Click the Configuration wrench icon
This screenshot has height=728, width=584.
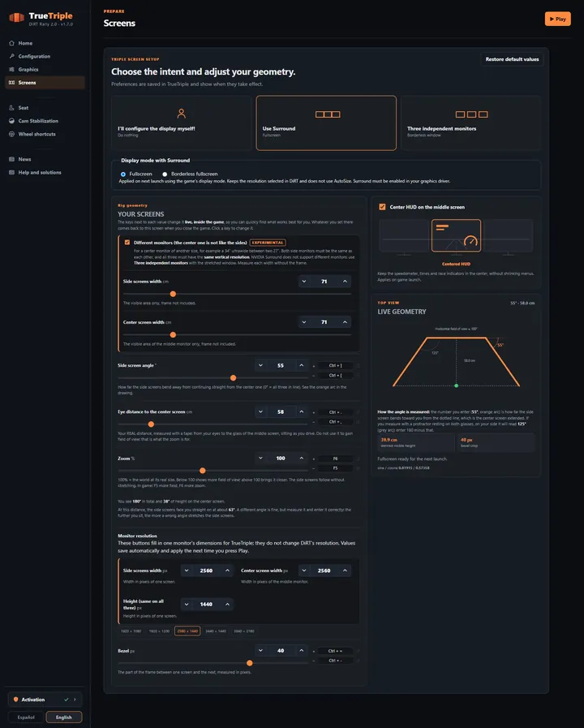coord(11,56)
